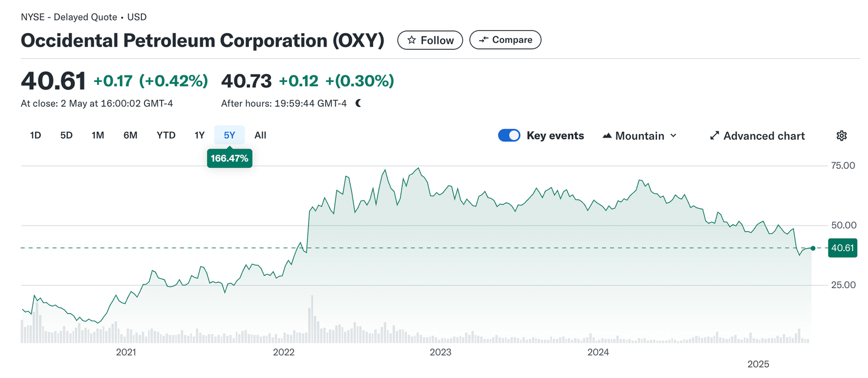Viewport: 868px width, 378px height.
Task: Click the moon icon next to after-hours time
Action: (x=358, y=102)
